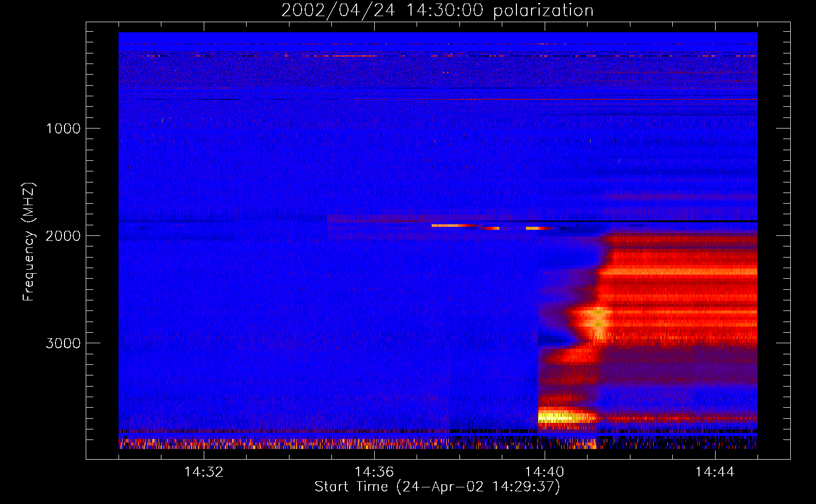The height and width of the screenshot is (504, 816).
Task: Click the 'Frequency (MHZ)' axis title
Action: 29,241
